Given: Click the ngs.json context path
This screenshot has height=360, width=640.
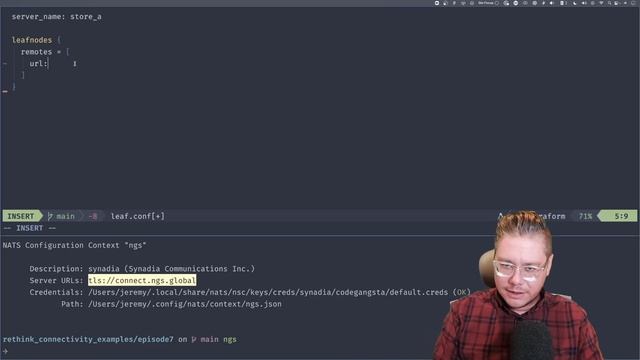Looking at the screenshot, I should click(184, 304).
